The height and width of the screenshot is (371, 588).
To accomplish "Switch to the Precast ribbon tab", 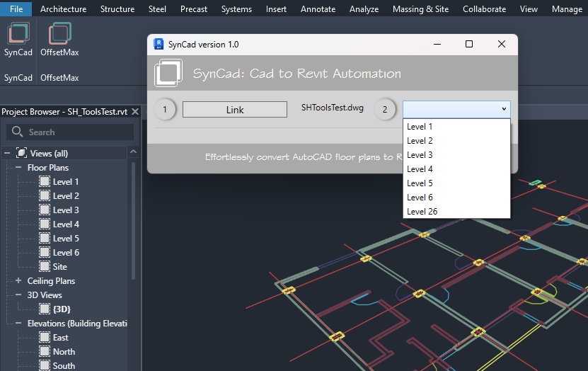I will (x=193, y=8).
